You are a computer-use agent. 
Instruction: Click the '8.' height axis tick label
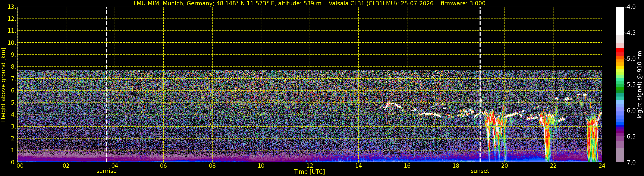[13, 67]
